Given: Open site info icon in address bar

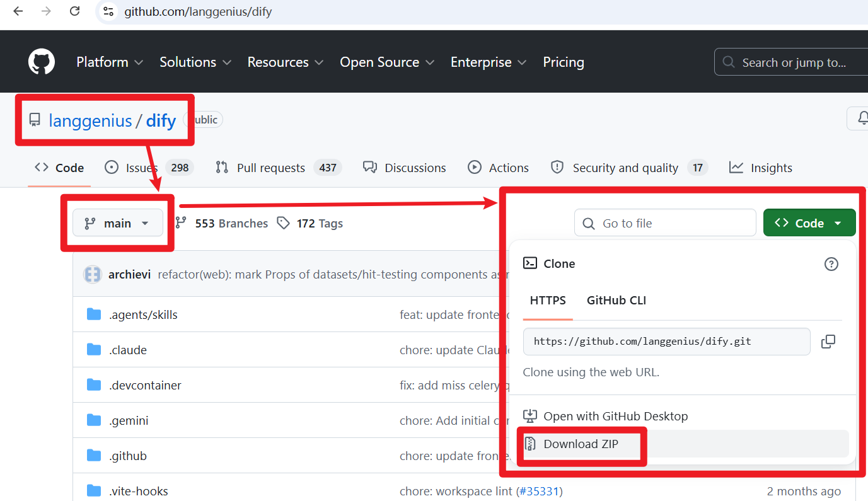Looking at the screenshot, I should 108,11.
